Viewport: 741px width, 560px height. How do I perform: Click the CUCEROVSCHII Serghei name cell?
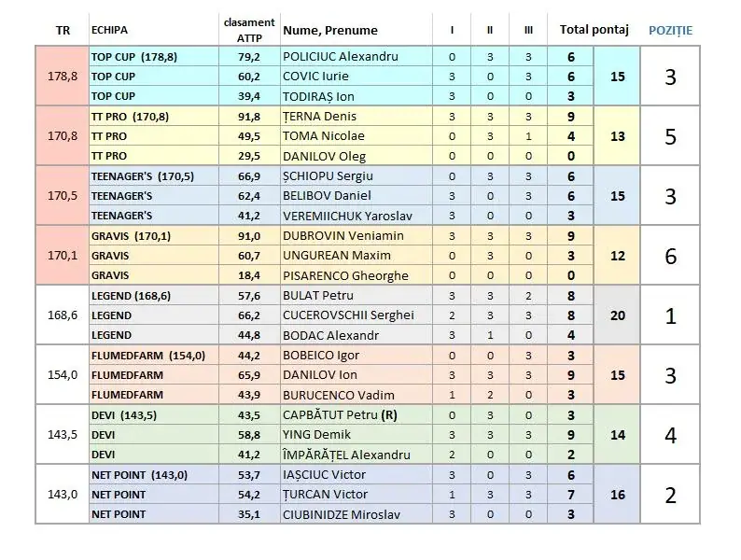tap(357, 315)
